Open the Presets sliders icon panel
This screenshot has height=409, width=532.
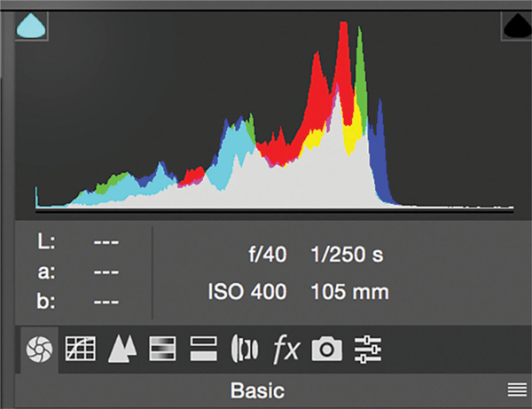point(366,350)
